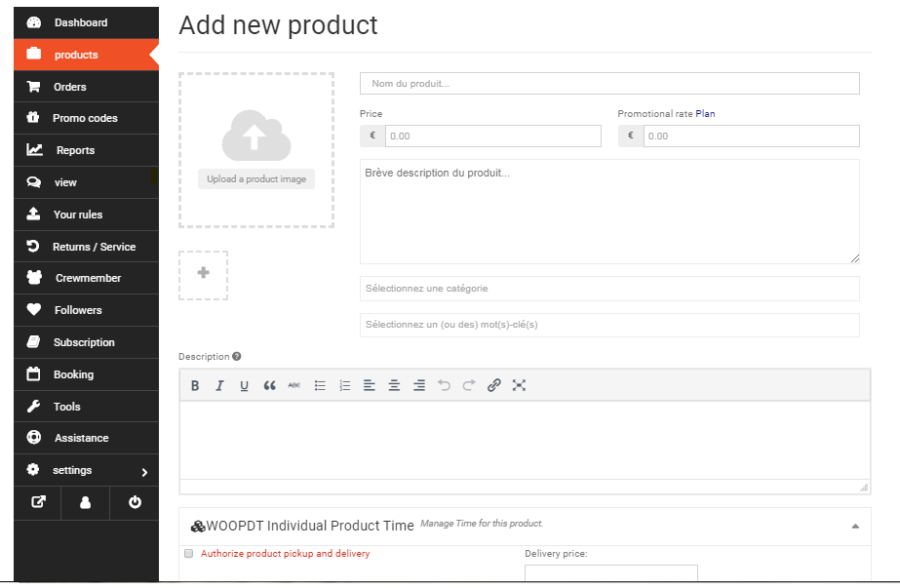
Task: Click the shopping cart Orders icon
Action: (x=34, y=87)
